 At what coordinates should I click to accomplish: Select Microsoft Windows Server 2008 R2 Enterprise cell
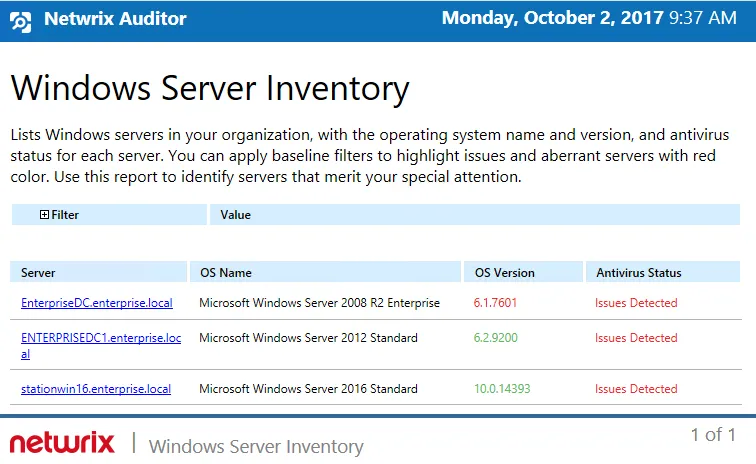pyautogui.click(x=320, y=303)
